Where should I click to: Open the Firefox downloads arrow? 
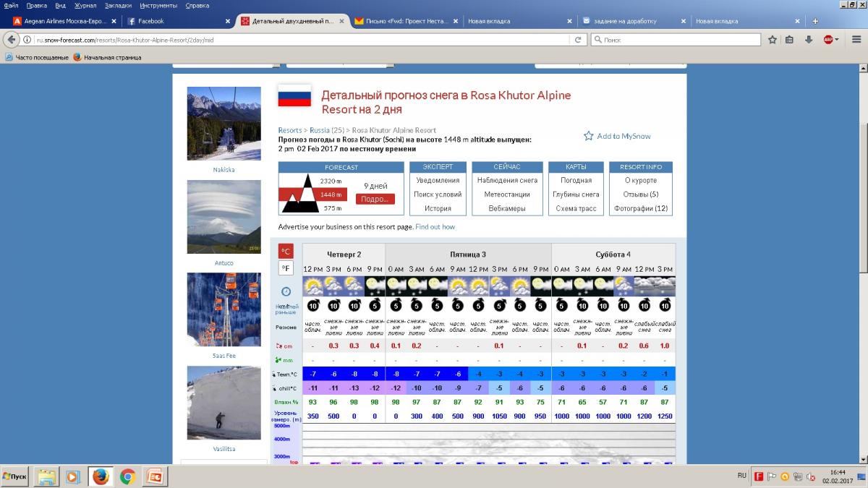click(809, 40)
